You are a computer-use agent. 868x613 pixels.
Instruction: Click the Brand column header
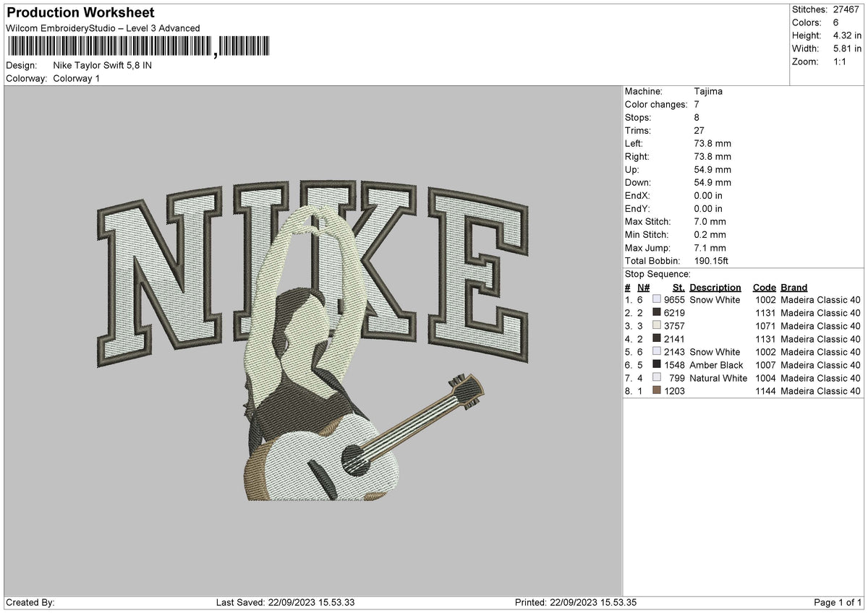tap(794, 287)
